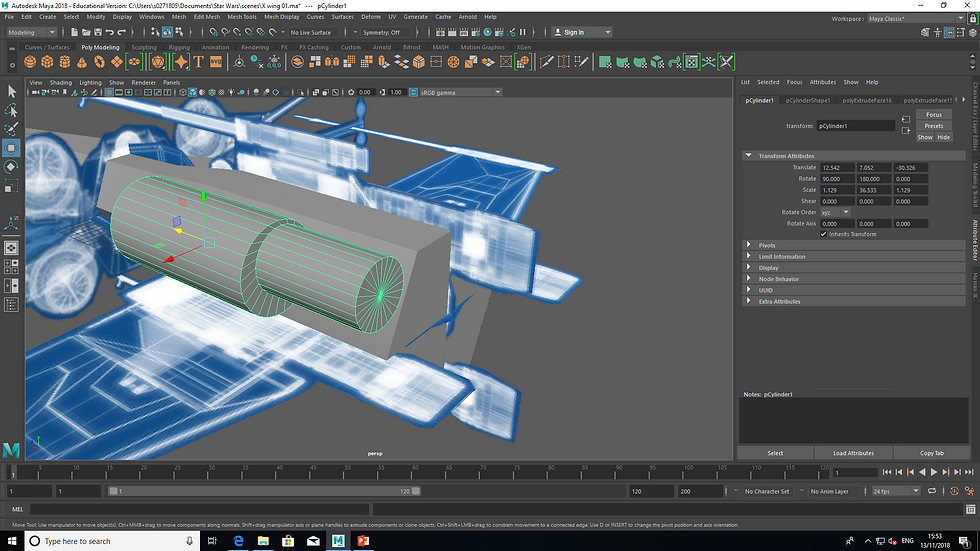This screenshot has width=980, height=551.
Task: Create a polygon cube from the shelf
Action: tap(48, 62)
